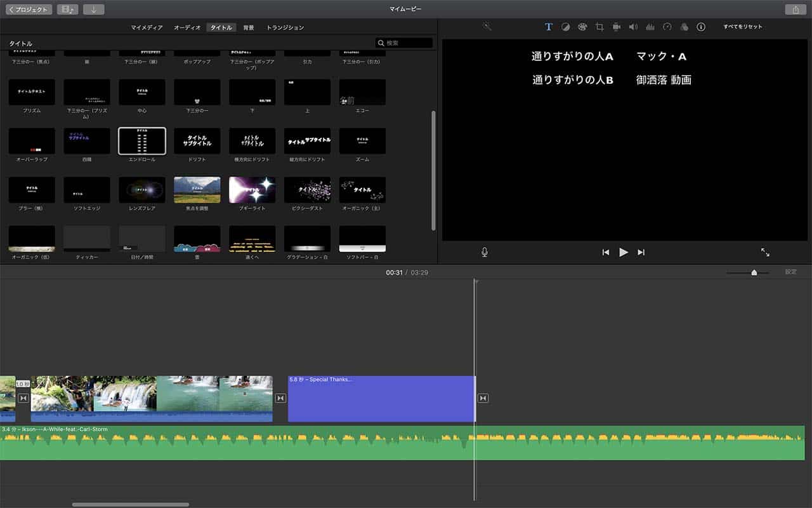The height and width of the screenshot is (508, 812).
Task: Select ピクシーダスト title thumbnail
Action: [x=307, y=190]
